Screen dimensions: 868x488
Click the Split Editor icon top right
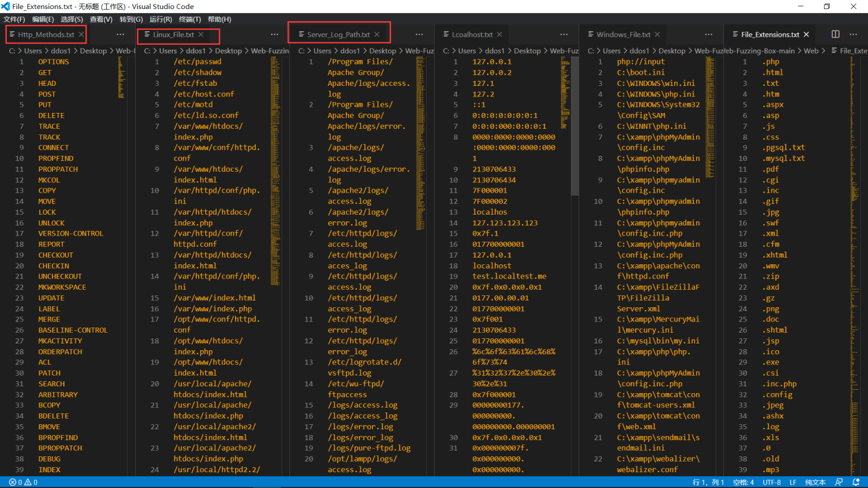(x=835, y=34)
